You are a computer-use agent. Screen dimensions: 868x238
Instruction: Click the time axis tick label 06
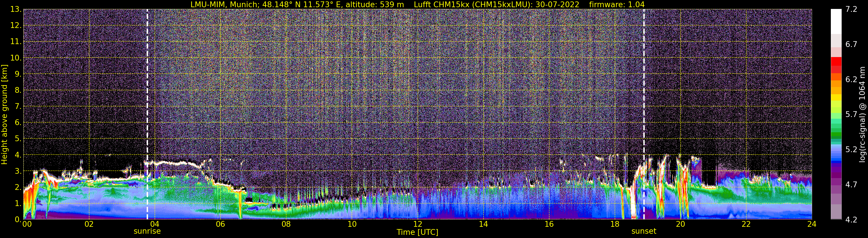[220, 224]
